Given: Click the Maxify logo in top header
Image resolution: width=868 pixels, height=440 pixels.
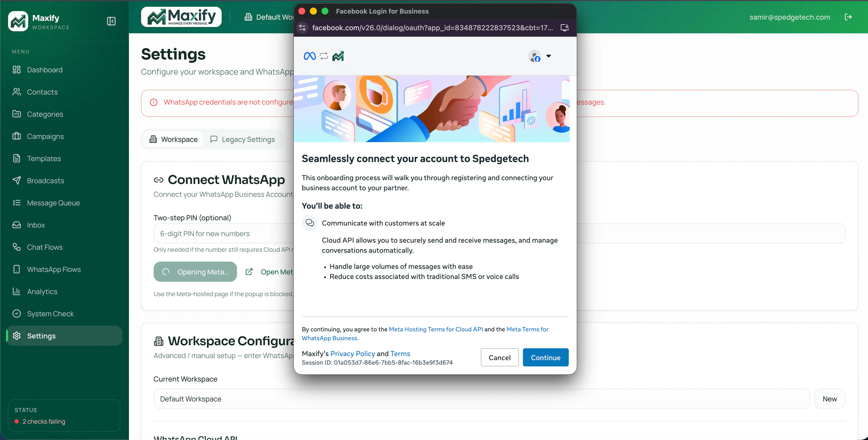Looking at the screenshot, I should (x=181, y=17).
